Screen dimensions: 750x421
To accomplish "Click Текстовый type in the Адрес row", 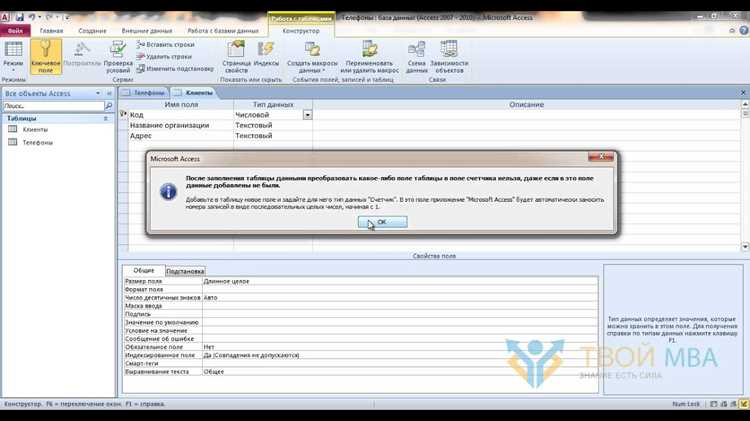I will 273,136.
